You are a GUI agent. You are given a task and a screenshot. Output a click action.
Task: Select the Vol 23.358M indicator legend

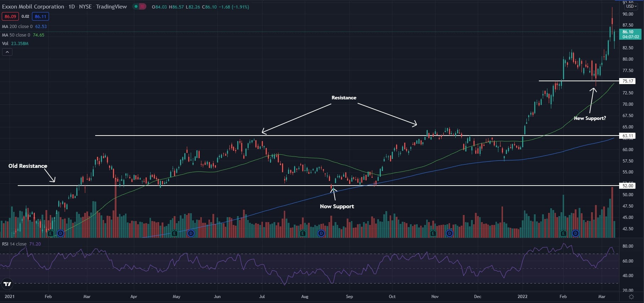tap(15, 44)
